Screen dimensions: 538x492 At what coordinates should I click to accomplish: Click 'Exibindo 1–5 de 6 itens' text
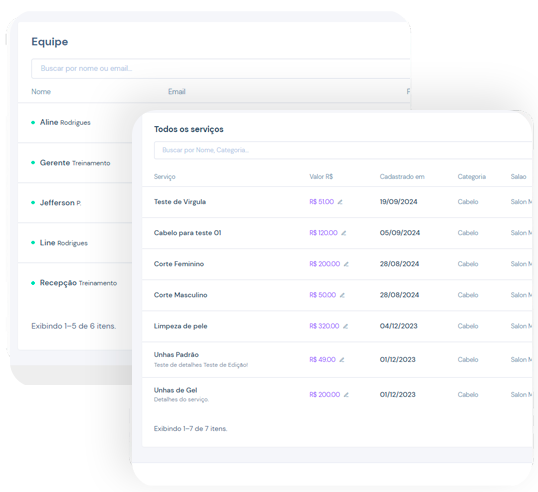click(73, 326)
